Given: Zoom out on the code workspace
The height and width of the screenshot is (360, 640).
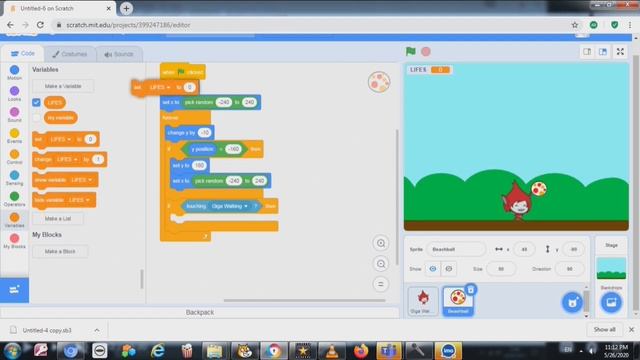Looking at the screenshot, I should click(x=381, y=264).
